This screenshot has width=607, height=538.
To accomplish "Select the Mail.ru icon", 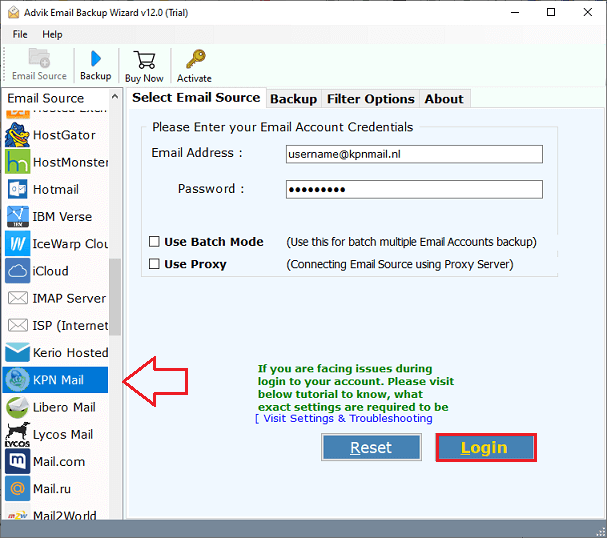I will 17,488.
